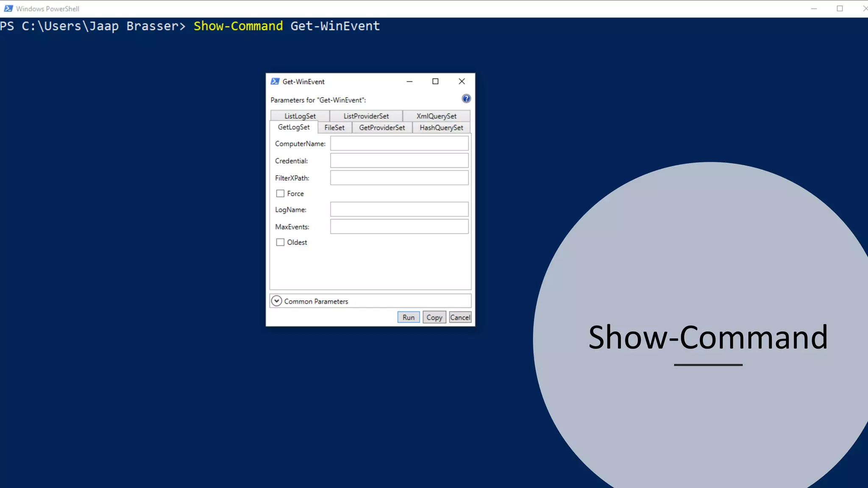Minimize the Windows PowerShell window
Image resolution: width=868 pixels, height=488 pixels.
point(814,8)
